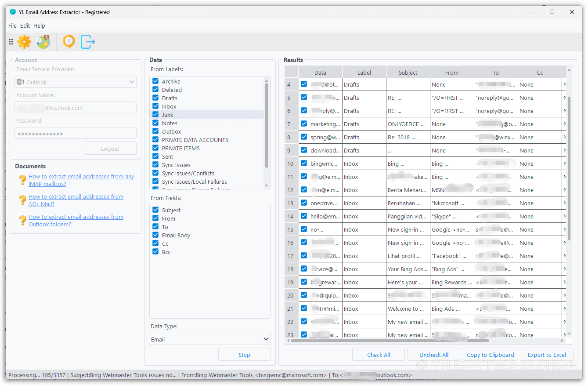Screen dimensions: 588x385
Task: Open link about extracting from AOL Mail
Action: pos(76,200)
